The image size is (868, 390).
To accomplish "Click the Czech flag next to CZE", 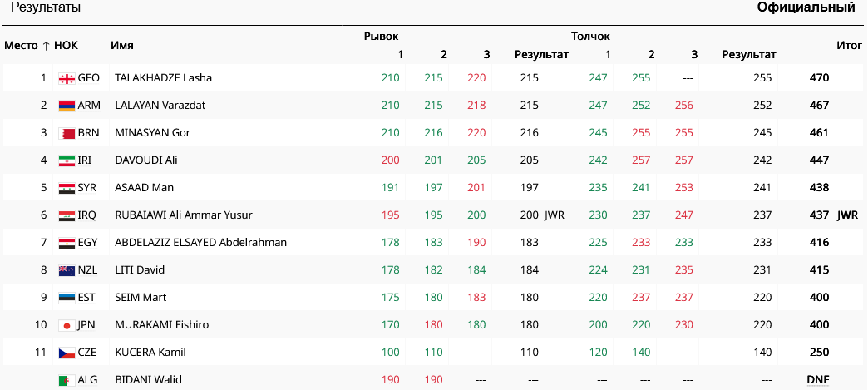I will pos(67,353).
